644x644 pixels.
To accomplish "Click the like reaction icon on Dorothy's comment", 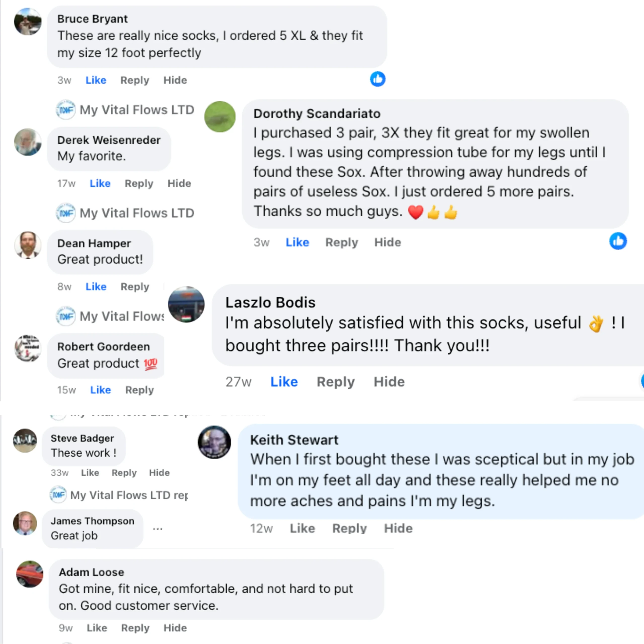I will click(618, 241).
